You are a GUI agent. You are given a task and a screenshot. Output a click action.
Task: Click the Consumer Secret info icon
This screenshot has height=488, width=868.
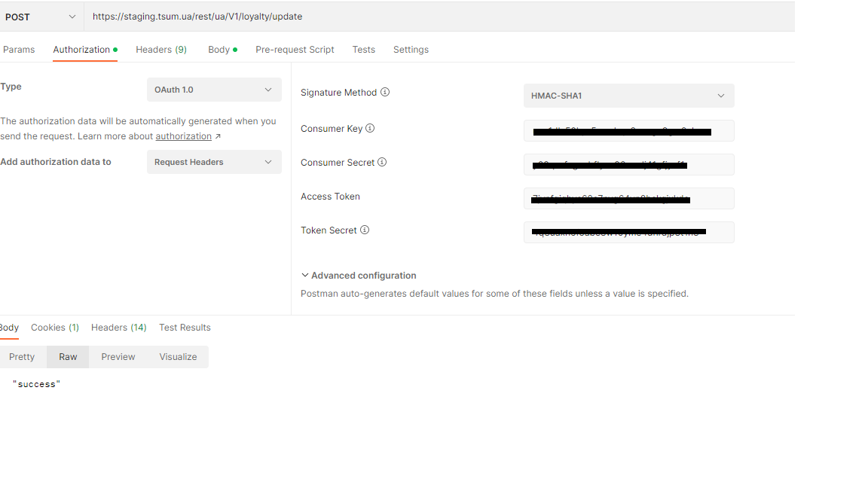(x=382, y=162)
